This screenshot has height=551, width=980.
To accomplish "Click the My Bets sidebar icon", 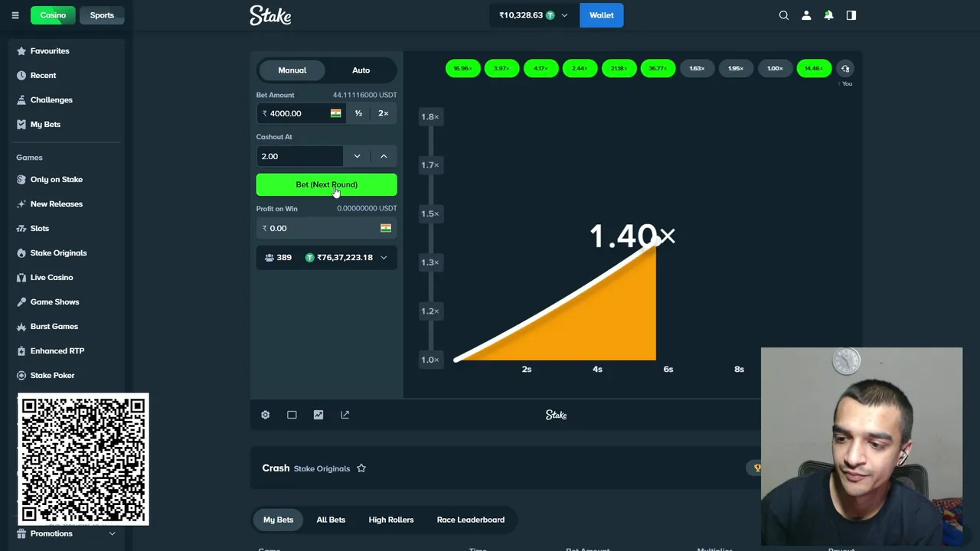I will [21, 125].
